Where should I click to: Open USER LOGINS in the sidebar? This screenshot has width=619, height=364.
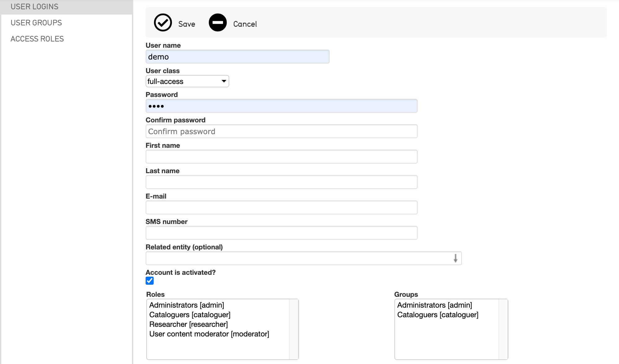click(x=34, y=7)
